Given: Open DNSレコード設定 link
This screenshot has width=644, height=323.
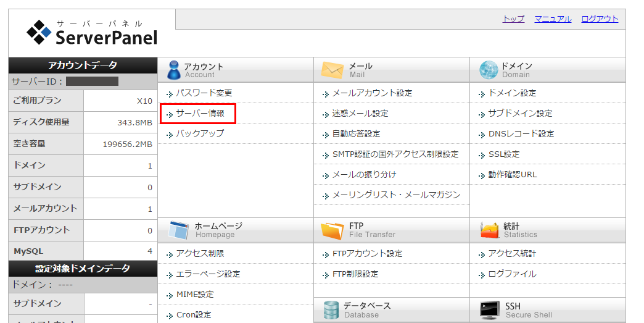Looking at the screenshot, I should [x=521, y=134].
